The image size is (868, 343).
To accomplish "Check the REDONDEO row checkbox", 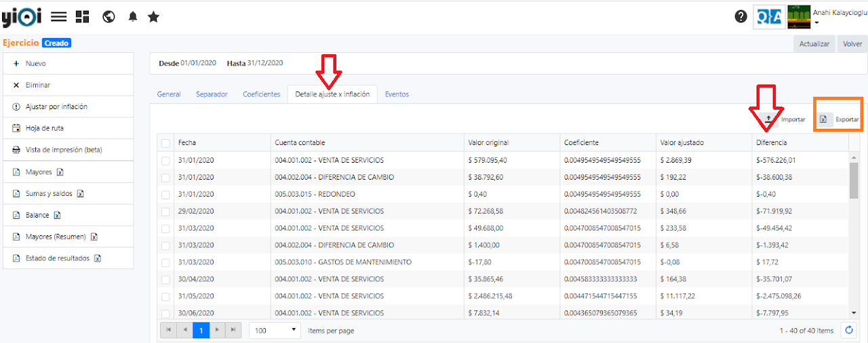I will [166, 195].
